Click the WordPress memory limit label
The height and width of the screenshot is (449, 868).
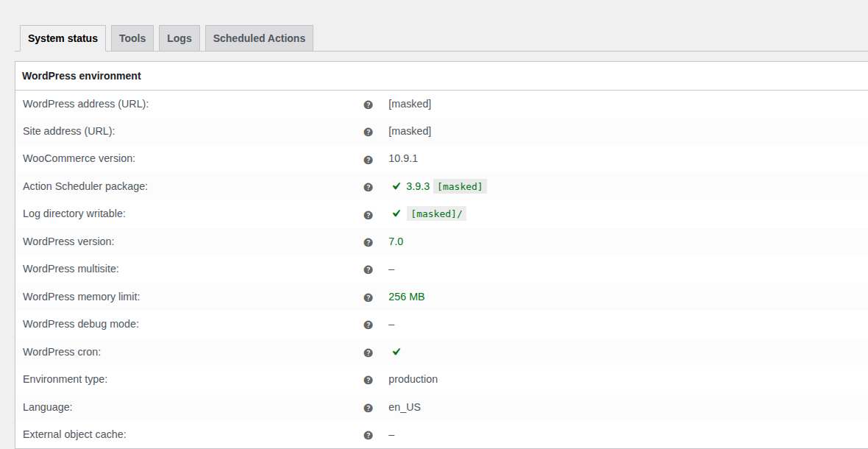pos(82,297)
